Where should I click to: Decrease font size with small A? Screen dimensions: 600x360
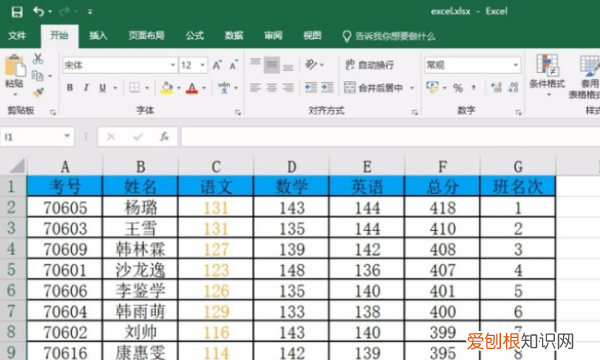[233, 65]
